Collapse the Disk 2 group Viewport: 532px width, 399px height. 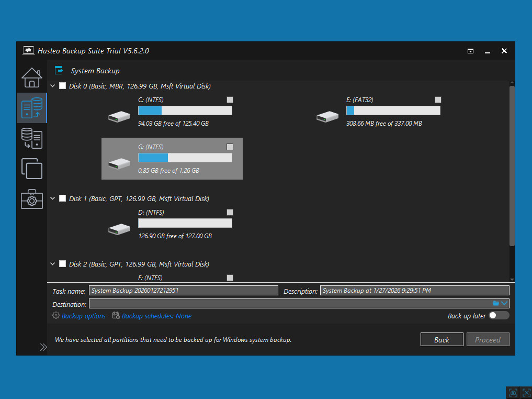[52, 264]
